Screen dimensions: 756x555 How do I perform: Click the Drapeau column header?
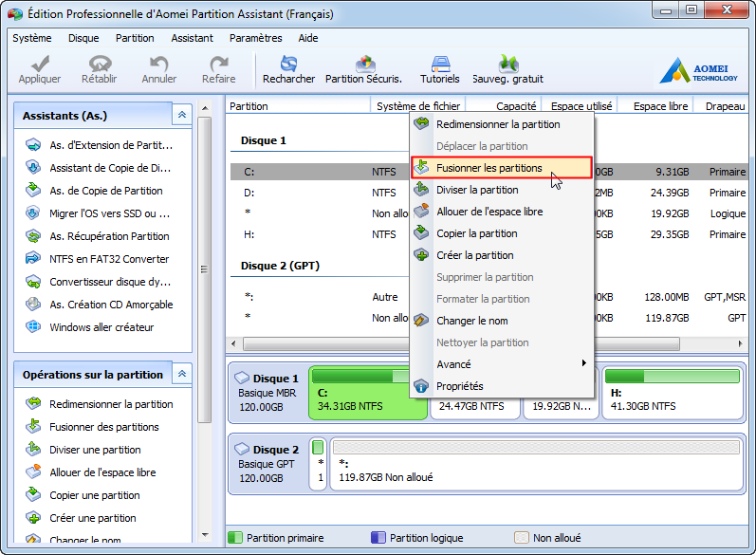(721, 106)
